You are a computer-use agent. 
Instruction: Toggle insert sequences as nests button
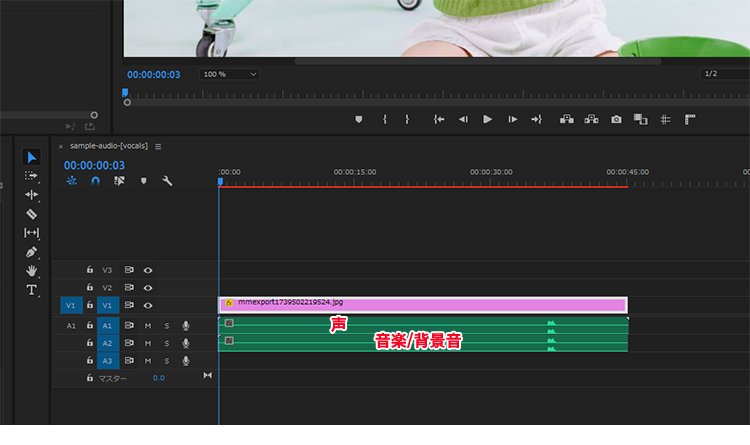click(x=72, y=181)
